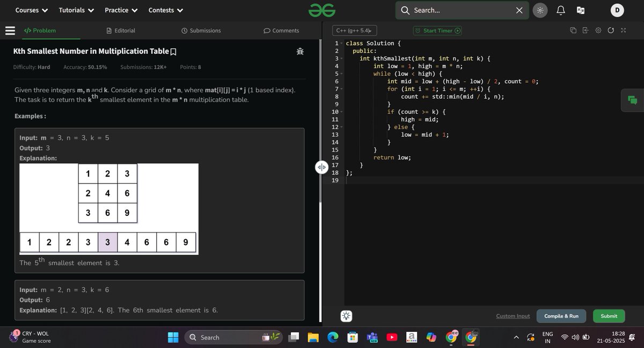
Task: Collapse the if block fold on line 10
Action: [x=342, y=112]
